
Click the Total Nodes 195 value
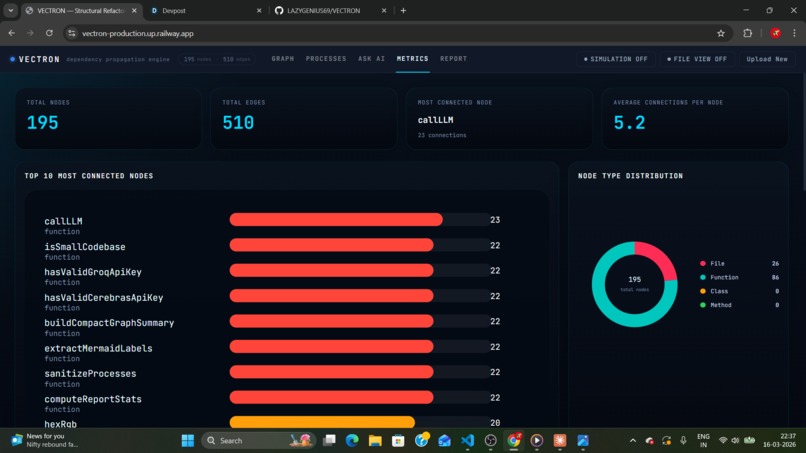pyautogui.click(x=43, y=123)
